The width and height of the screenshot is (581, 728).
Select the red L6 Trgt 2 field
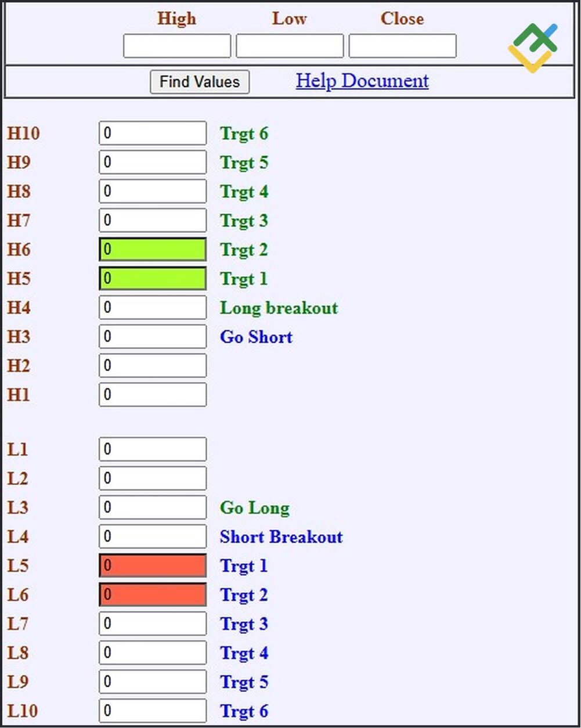click(153, 594)
